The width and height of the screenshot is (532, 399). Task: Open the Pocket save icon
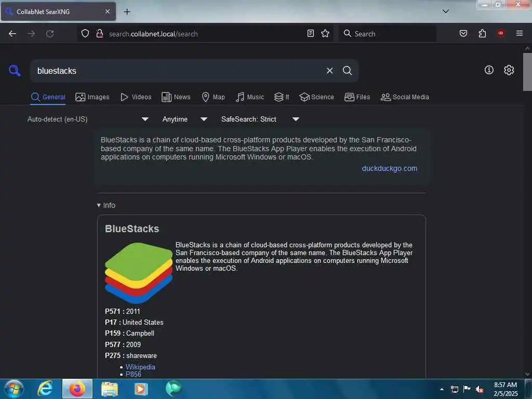coord(463,33)
